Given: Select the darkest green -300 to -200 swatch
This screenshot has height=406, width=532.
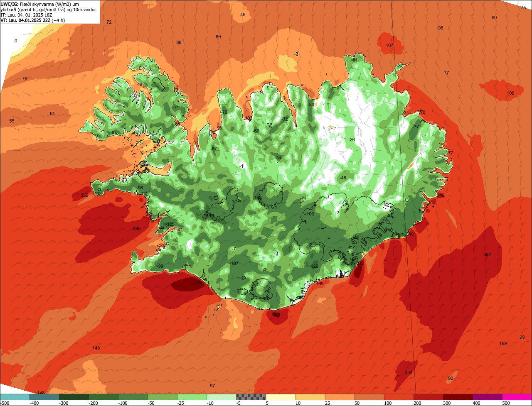Looking at the screenshot, I should tap(74, 397).
